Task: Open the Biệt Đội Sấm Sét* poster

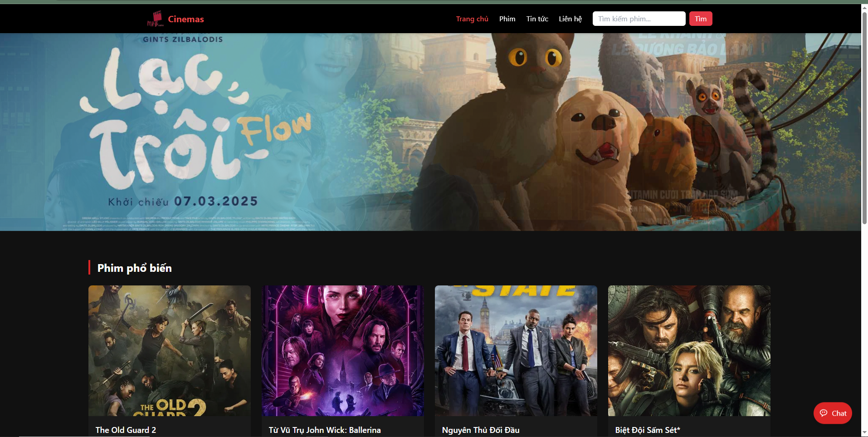Action: [689, 351]
